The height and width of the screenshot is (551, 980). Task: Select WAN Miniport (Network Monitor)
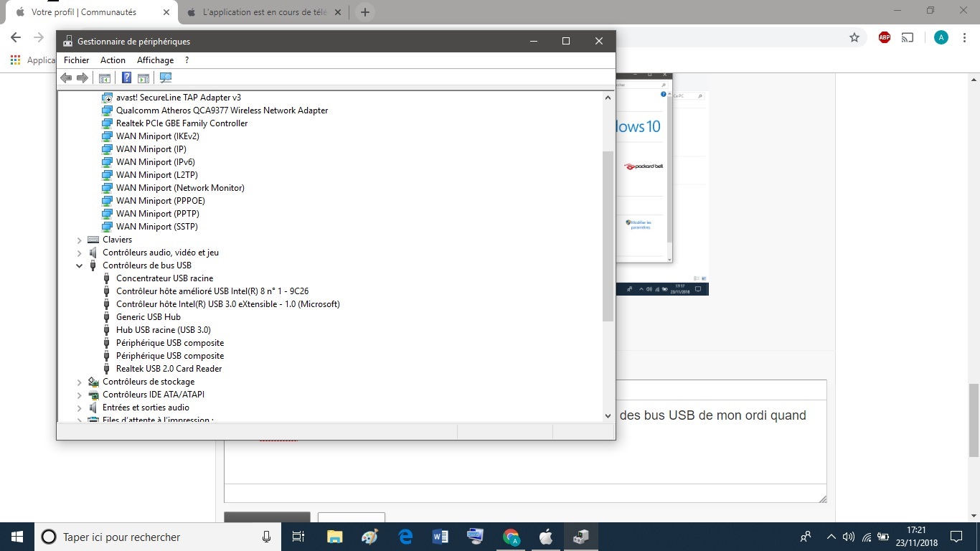pyautogui.click(x=180, y=188)
